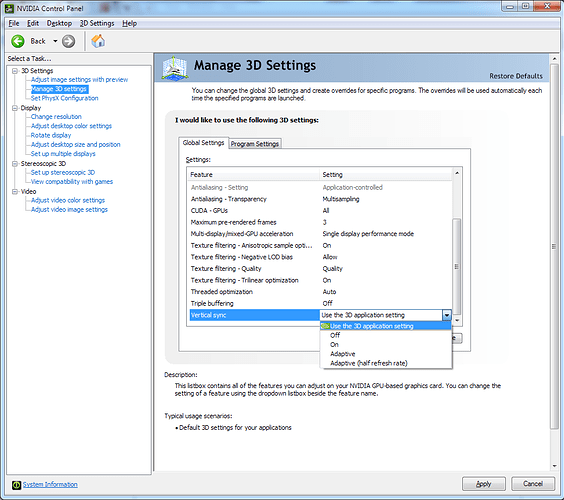The width and height of the screenshot is (564, 500).
Task: Collapse the Video tree node
Action: [x=15, y=192]
